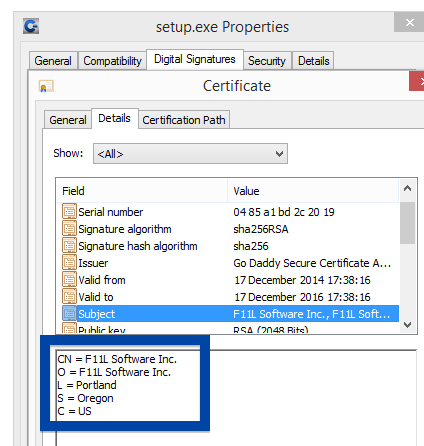The width and height of the screenshot is (424, 446).
Task: Select the Issuer field icon
Action: click(69, 263)
